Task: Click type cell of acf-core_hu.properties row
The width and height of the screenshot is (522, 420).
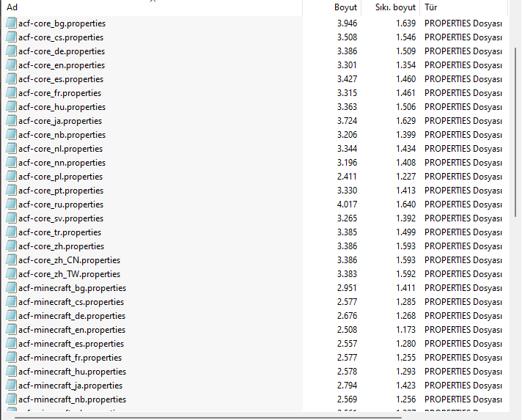Action: tap(463, 107)
